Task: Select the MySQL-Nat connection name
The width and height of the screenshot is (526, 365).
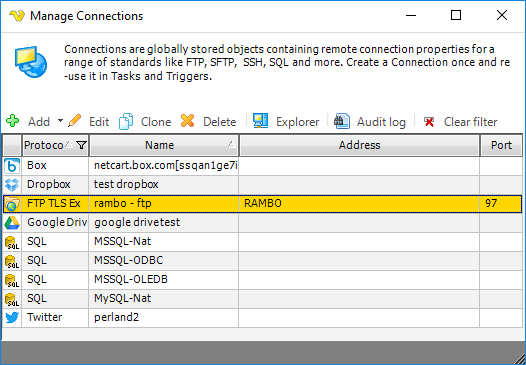Action: 122,298
